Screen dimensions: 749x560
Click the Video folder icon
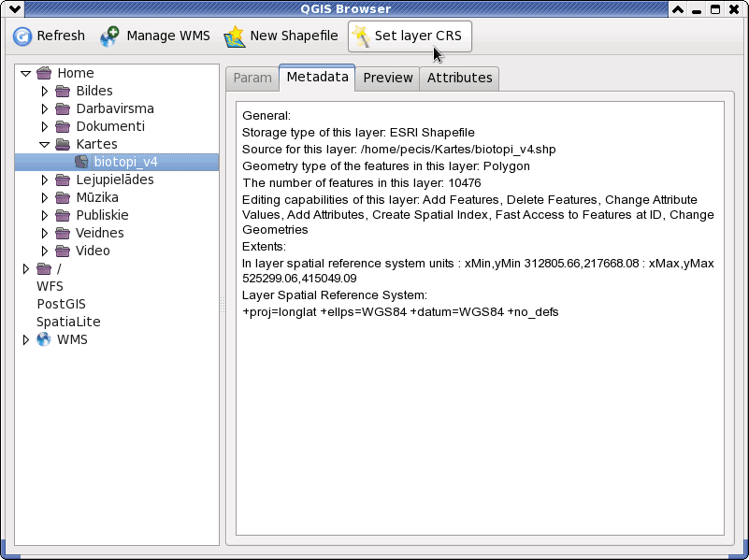(x=63, y=251)
